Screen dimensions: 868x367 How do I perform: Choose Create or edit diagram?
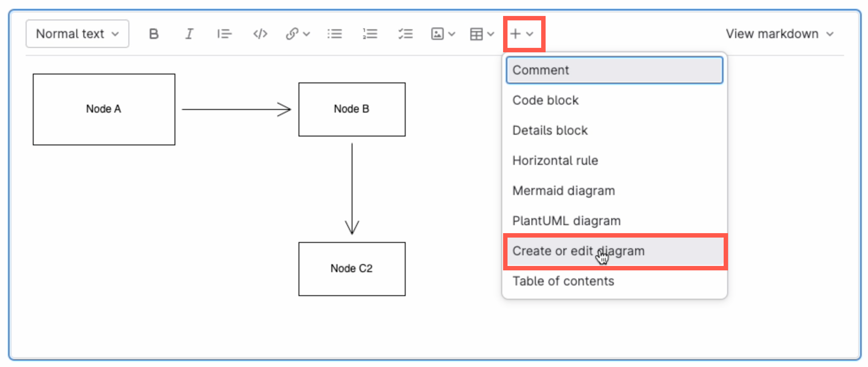point(578,251)
